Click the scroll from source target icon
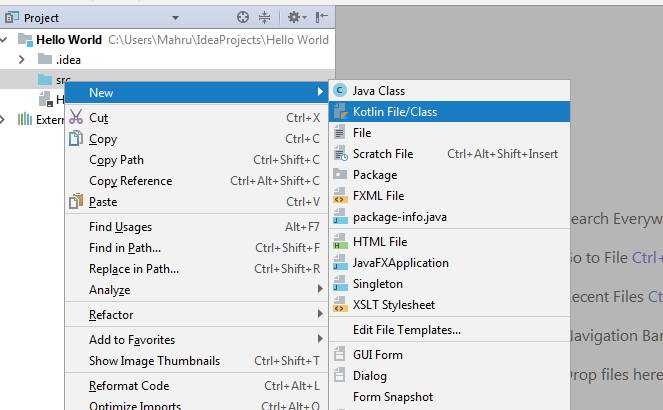 [x=243, y=17]
